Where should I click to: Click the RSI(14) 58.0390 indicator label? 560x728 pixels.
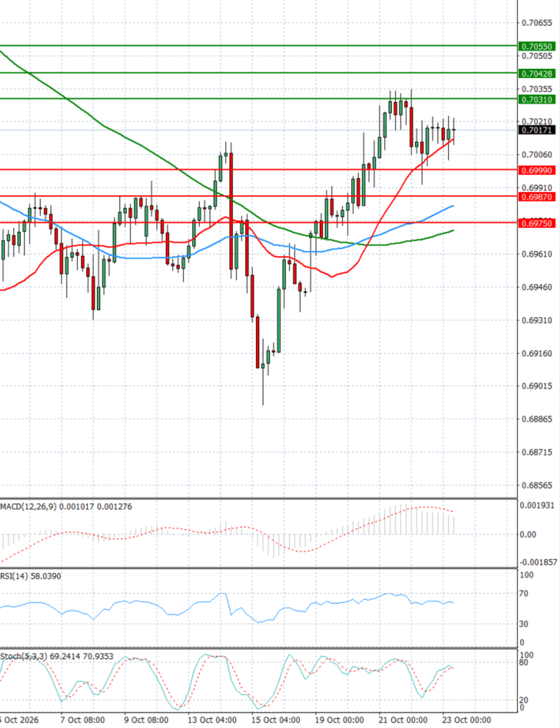31,576
